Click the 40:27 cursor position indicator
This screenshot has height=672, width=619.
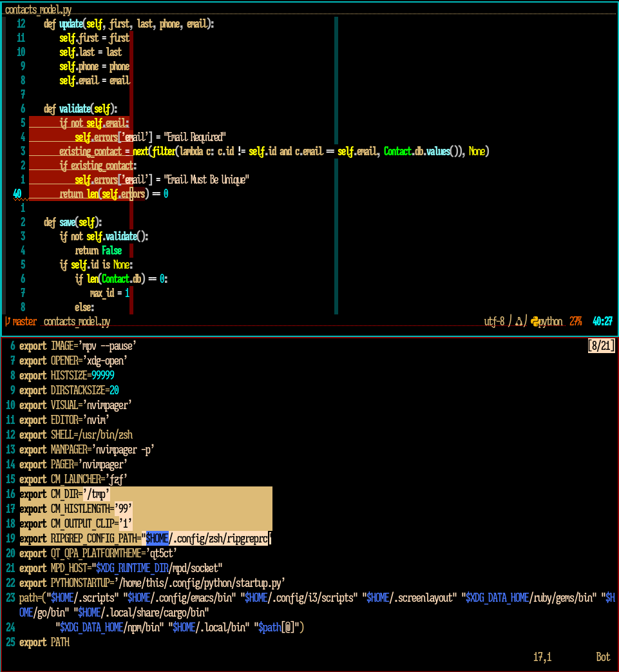coord(603,321)
